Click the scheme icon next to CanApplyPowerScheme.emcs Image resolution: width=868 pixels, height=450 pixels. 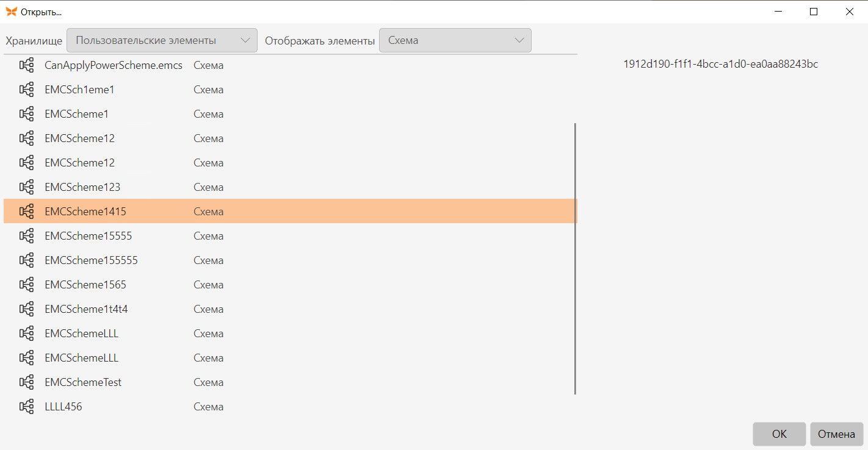pos(26,65)
